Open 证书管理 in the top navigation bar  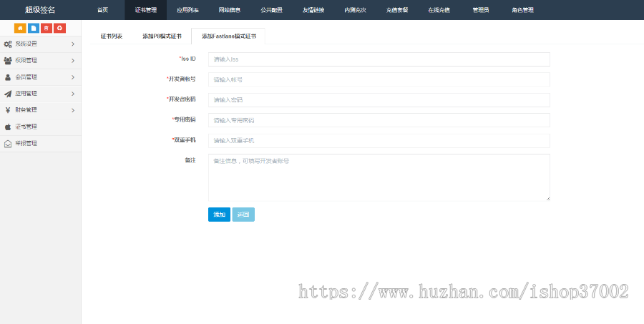point(146,10)
